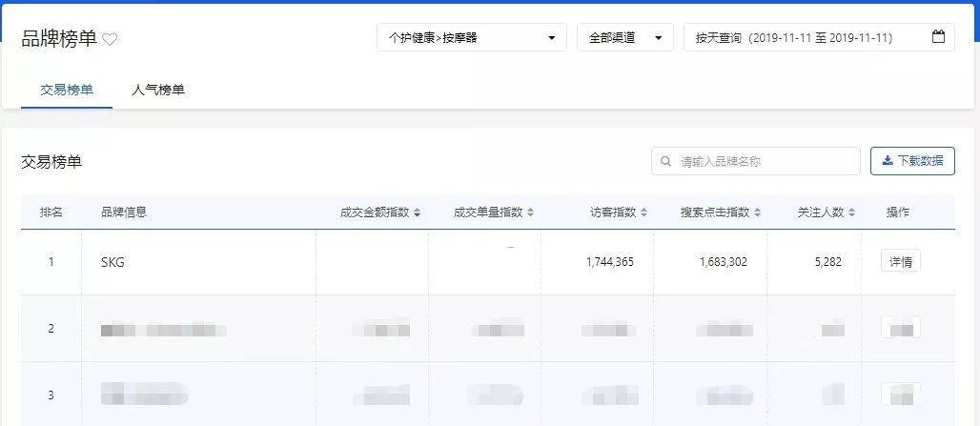Sort by 关注人数 sort arrows
This screenshot has height=426, width=980.
(x=851, y=213)
